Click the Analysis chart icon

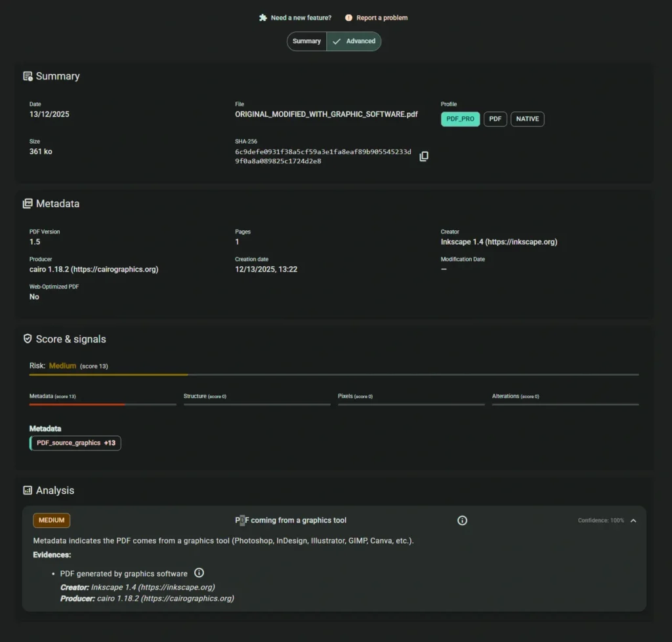pyautogui.click(x=28, y=491)
